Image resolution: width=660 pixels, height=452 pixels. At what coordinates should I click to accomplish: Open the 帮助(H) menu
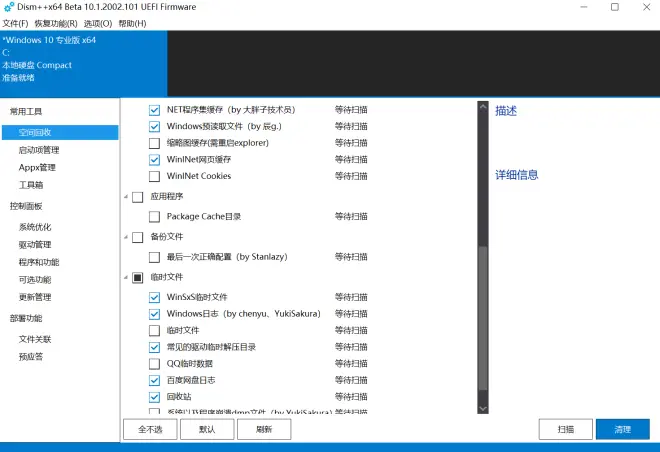tap(132, 24)
